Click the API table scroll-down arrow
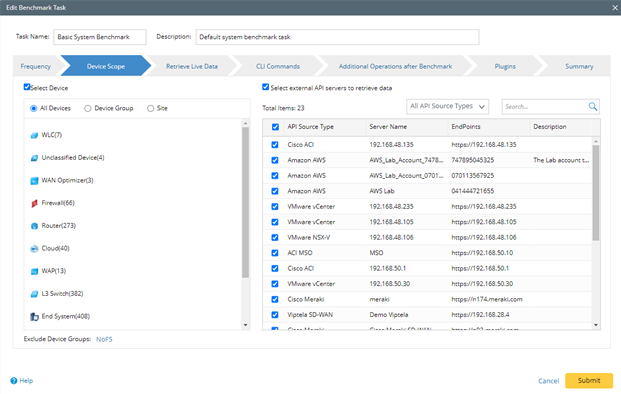Viewport: 621px width, 394px height. coord(596,325)
